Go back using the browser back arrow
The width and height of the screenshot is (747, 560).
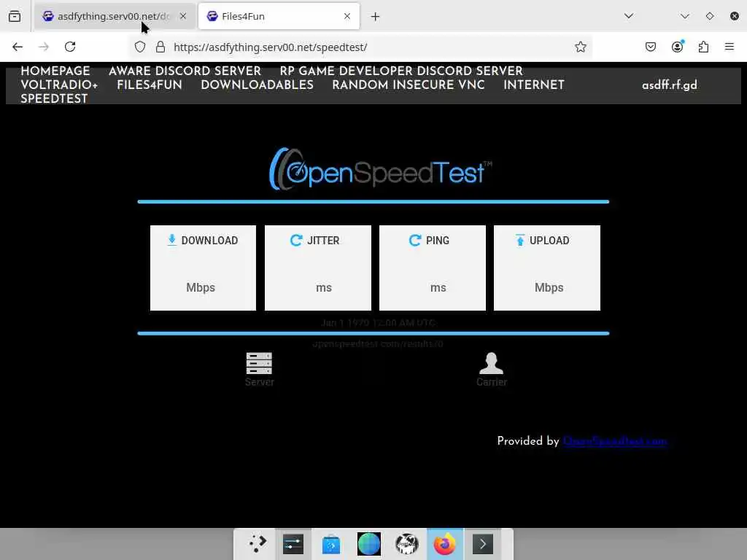(x=18, y=47)
